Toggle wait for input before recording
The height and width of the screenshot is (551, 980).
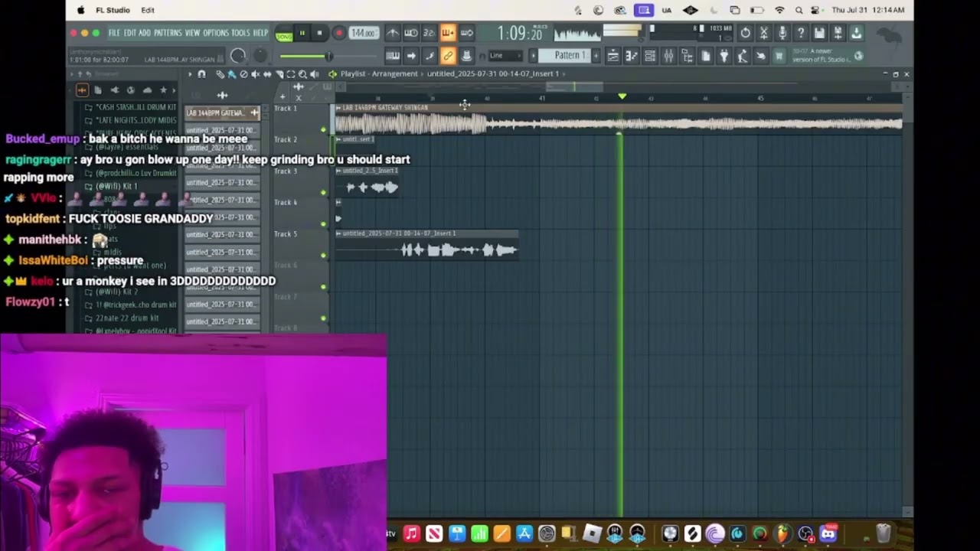[411, 33]
